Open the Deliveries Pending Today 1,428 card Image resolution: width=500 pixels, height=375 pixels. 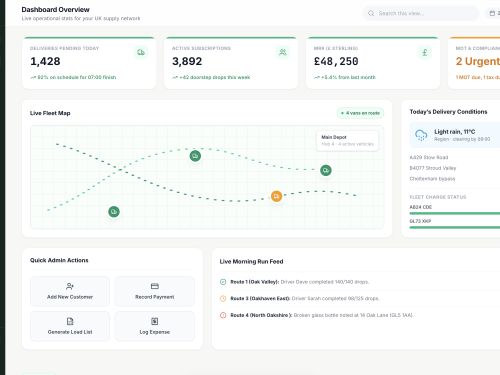coord(89,63)
